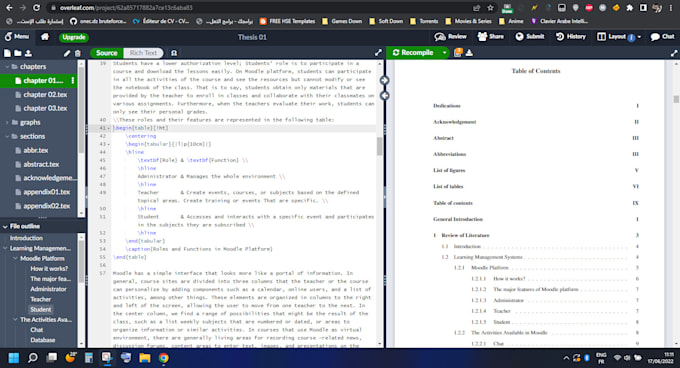The width and height of the screenshot is (680, 368).
Task: Delete selected file with trash icon
Action: [78, 53]
